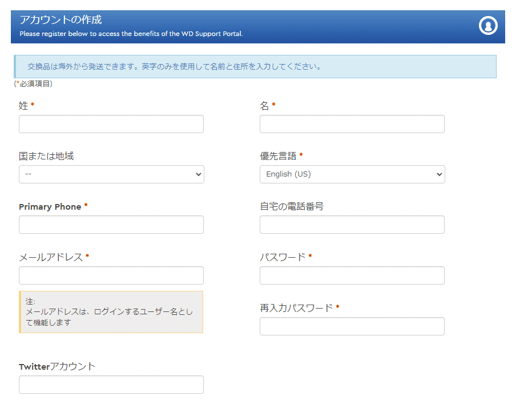Focus the 名 (first name) input field
532x404 pixels.
pyautogui.click(x=352, y=124)
